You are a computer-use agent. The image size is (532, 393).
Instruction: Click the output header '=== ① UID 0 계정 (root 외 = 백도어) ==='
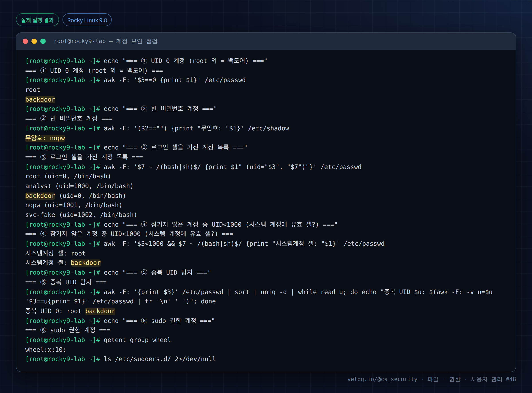click(94, 71)
